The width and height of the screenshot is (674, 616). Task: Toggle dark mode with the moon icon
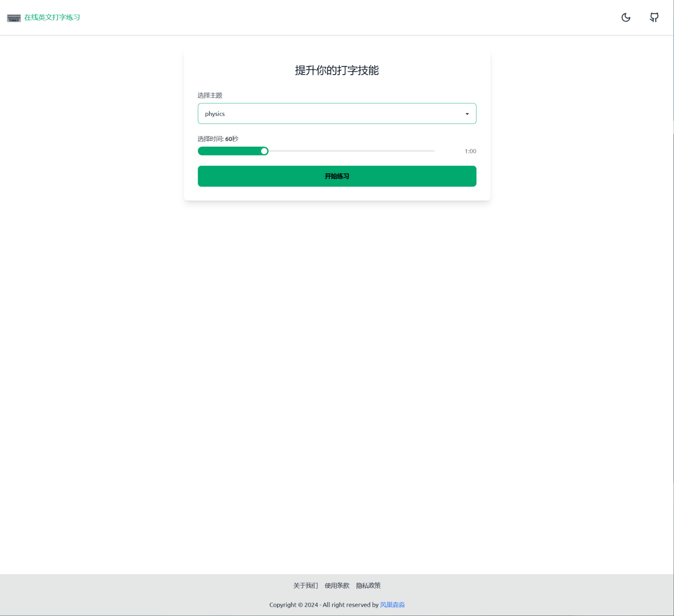[x=626, y=17]
